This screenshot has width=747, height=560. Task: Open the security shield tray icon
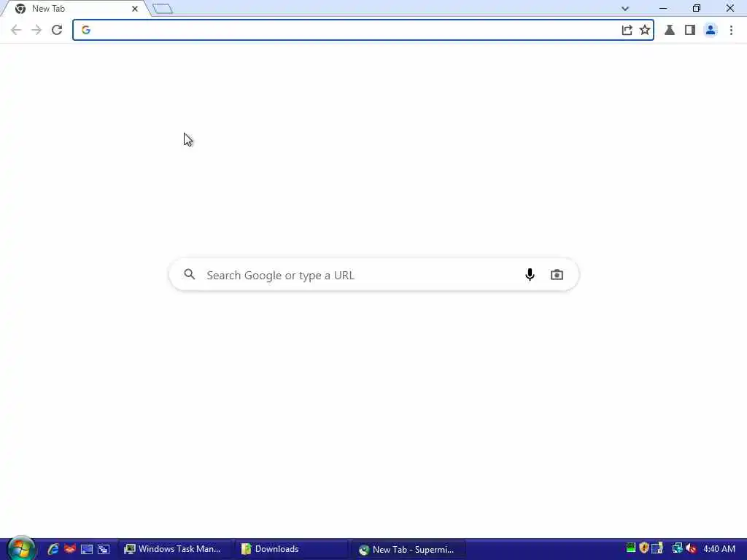[x=644, y=548]
